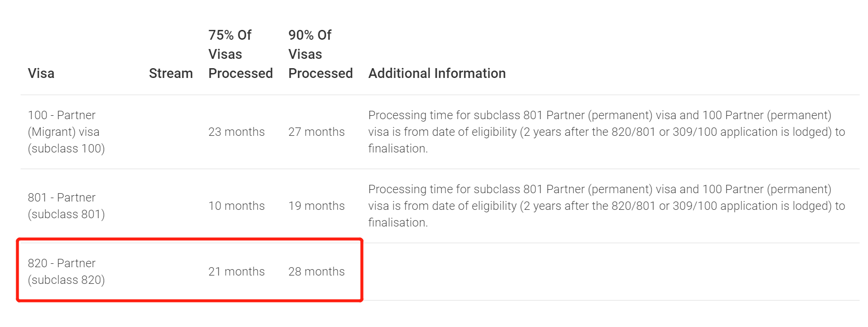
Task: Select subclass 100 additional information text
Action: [x=606, y=132]
